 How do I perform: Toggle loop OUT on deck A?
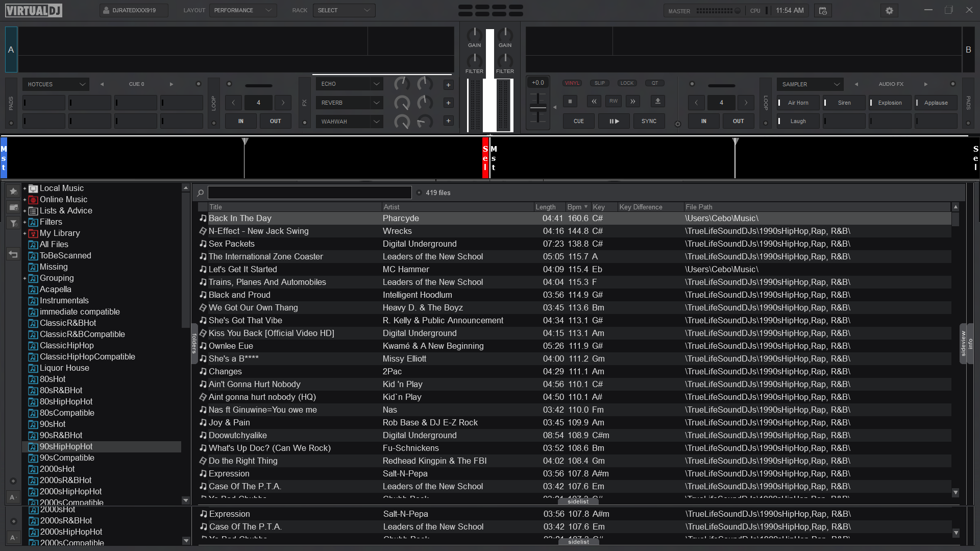276,121
